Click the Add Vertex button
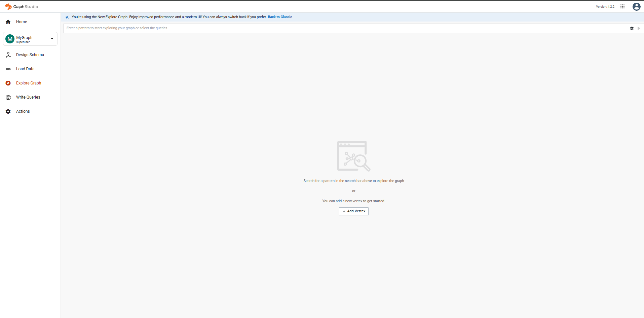This screenshot has height=318, width=644. [353, 211]
